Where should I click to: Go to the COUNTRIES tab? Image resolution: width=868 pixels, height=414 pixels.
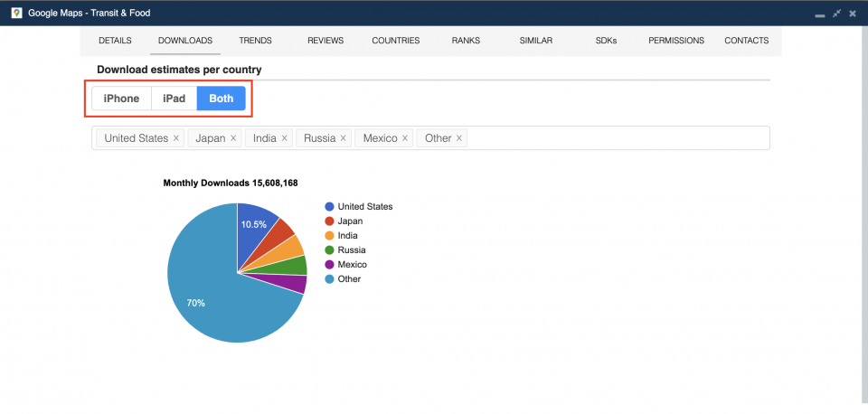pos(396,41)
